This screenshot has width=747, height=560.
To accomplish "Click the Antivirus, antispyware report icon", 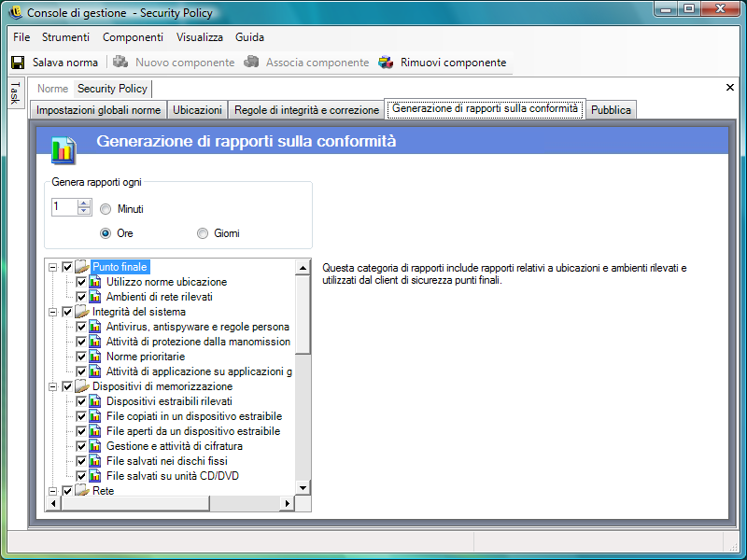I will coord(95,326).
